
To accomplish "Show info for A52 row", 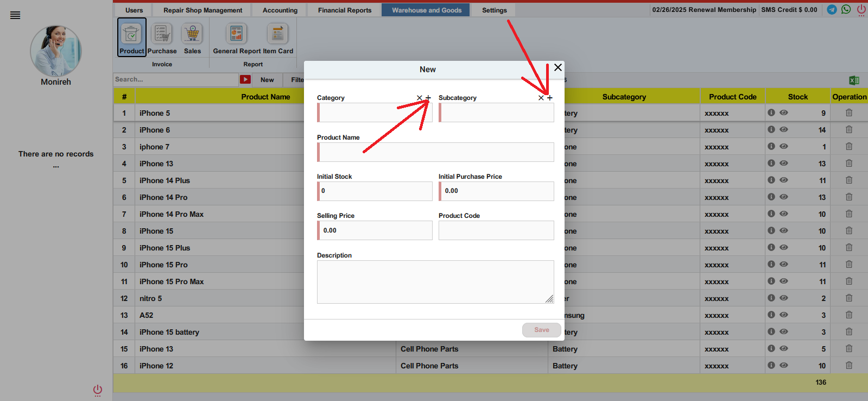I will [771, 315].
